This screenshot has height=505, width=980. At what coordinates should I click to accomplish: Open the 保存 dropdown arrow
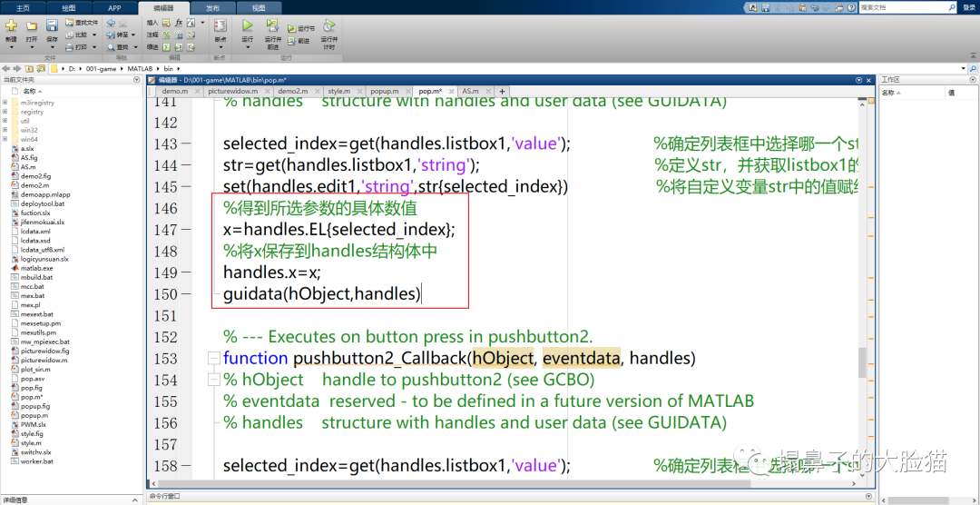pyautogui.click(x=52, y=47)
